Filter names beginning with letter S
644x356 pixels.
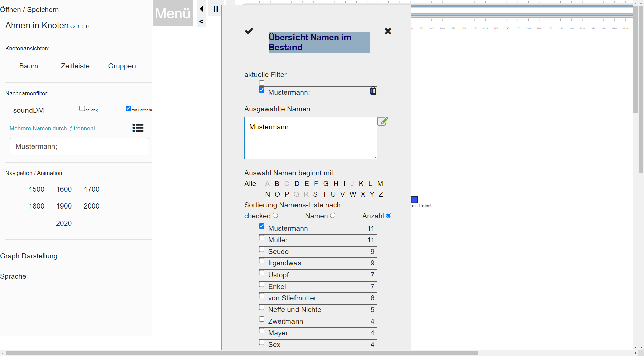pyautogui.click(x=315, y=194)
